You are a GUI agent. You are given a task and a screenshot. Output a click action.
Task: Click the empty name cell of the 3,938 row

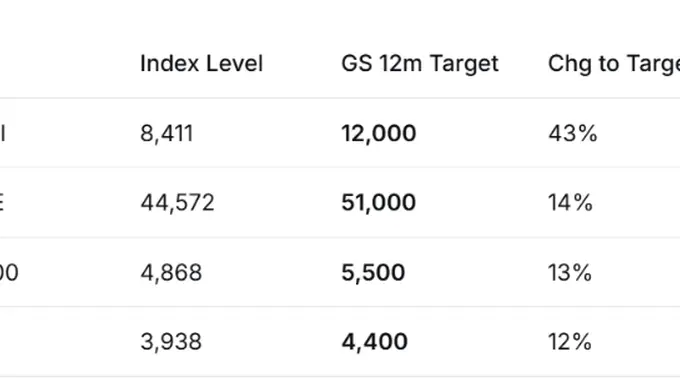point(65,342)
